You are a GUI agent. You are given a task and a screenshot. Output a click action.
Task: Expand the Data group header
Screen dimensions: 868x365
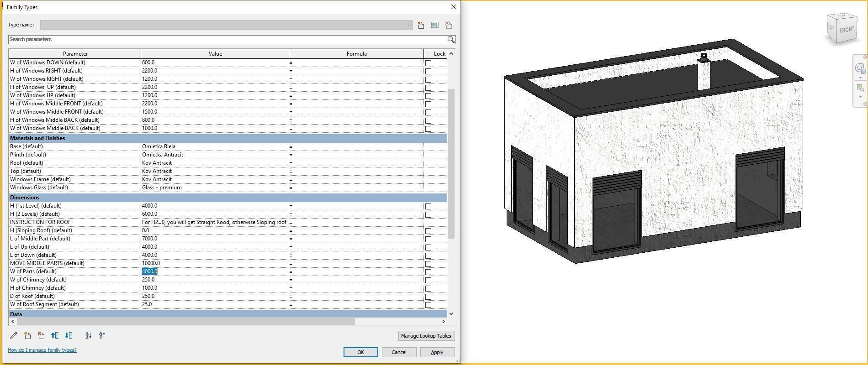click(228, 314)
